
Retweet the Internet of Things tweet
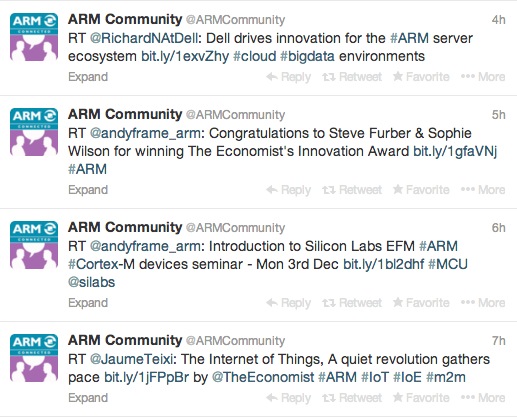(352, 398)
